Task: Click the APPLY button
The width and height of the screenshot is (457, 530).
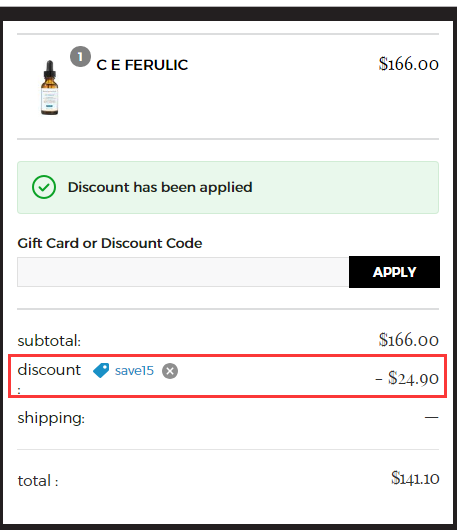Action: (394, 272)
